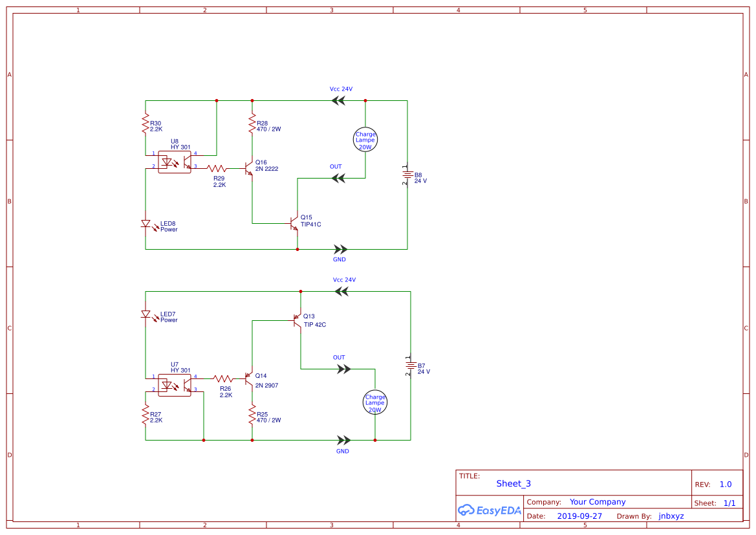Select battery B8 24V symbol

coord(409,175)
